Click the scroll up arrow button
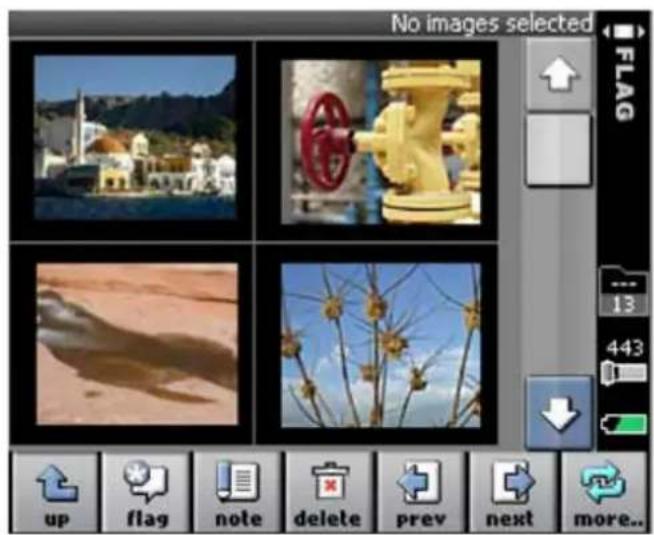 click(x=558, y=74)
